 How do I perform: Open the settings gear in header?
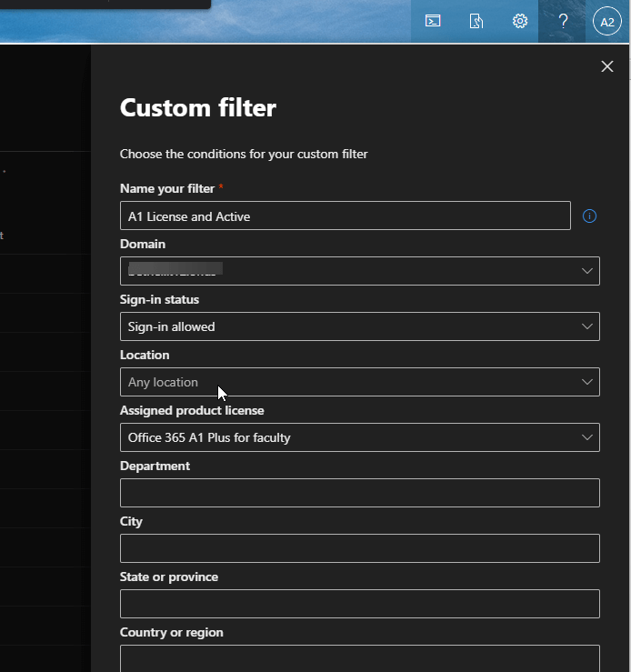[x=520, y=21]
